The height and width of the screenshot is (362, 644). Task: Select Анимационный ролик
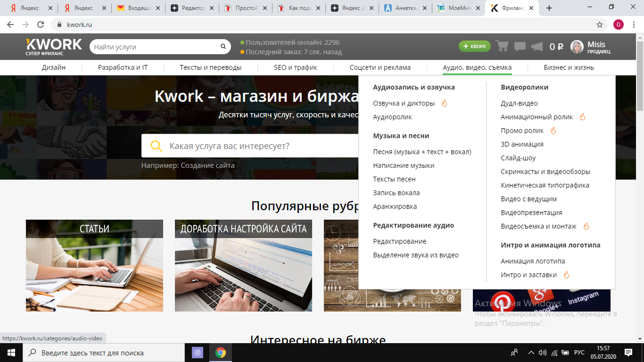coord(537,117)
